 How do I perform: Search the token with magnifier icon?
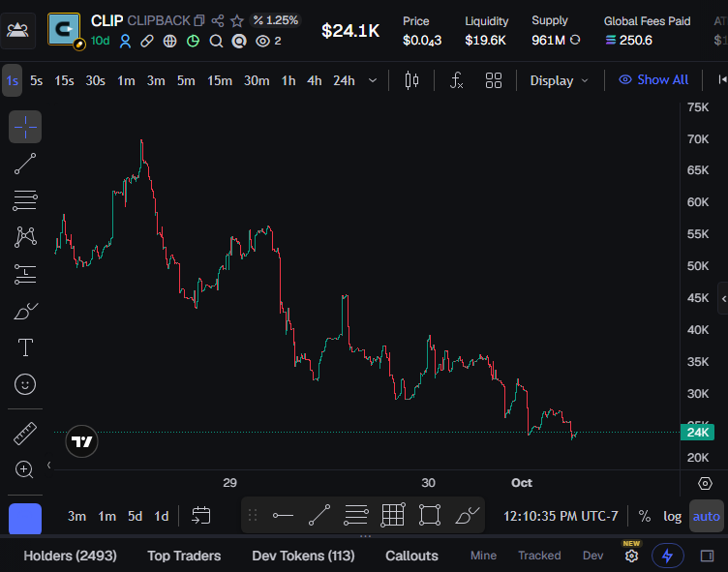click(216, 42)
